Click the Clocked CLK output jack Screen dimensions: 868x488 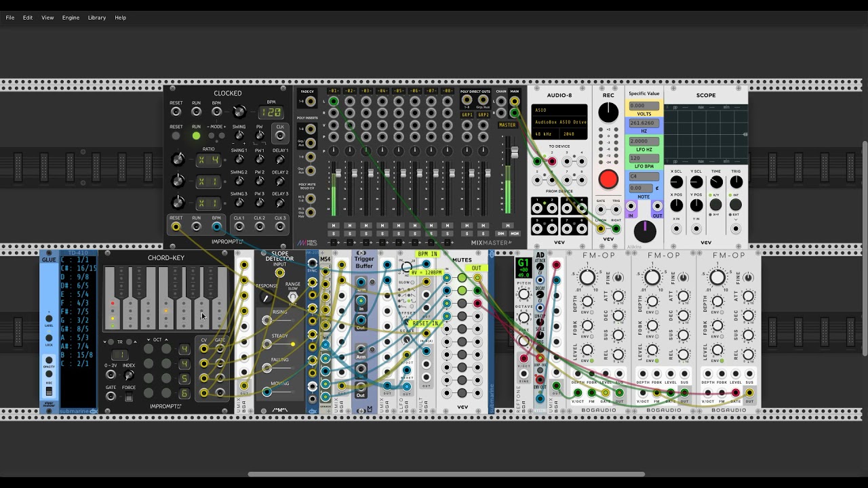click(279, 136)
